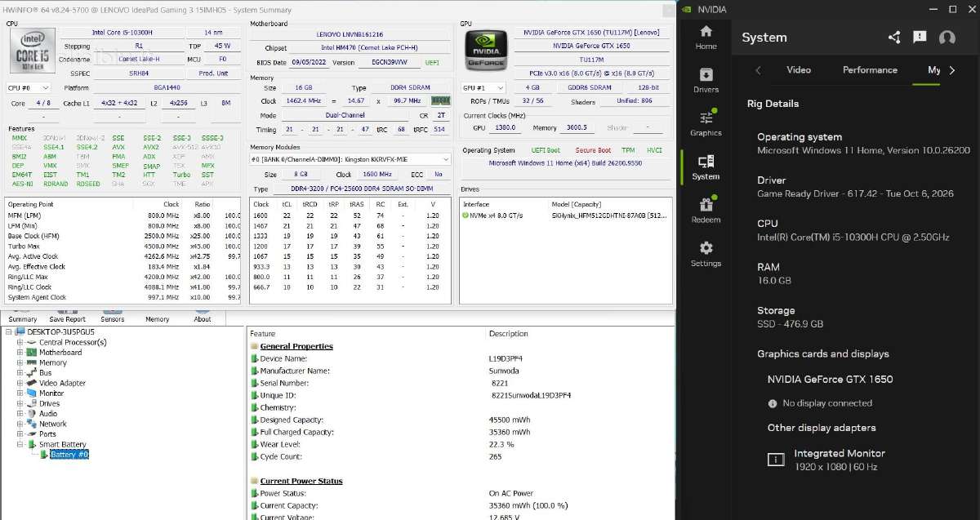Click the Audio speaker icon in the tree
This screenshot has width=980, height=520.
[33, 414]
